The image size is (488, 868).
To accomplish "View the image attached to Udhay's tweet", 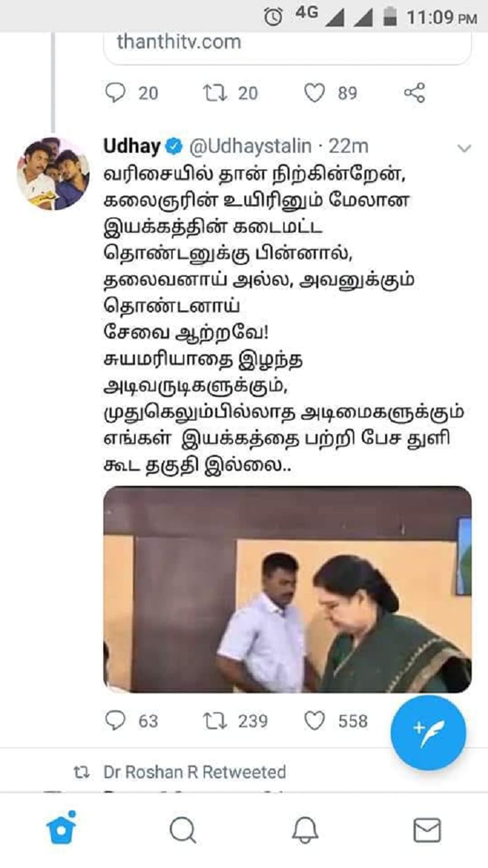I will tap(287, 589).
